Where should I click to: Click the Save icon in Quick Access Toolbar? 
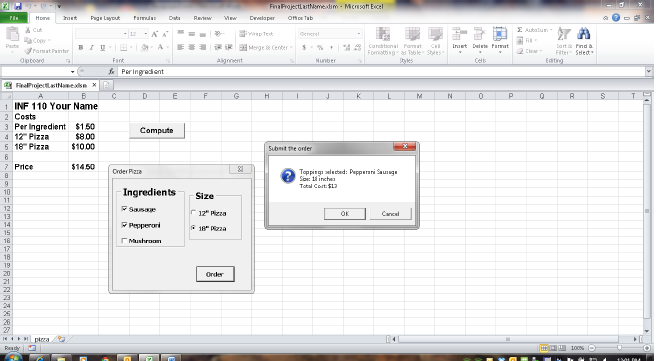click(x=18, y=6)
